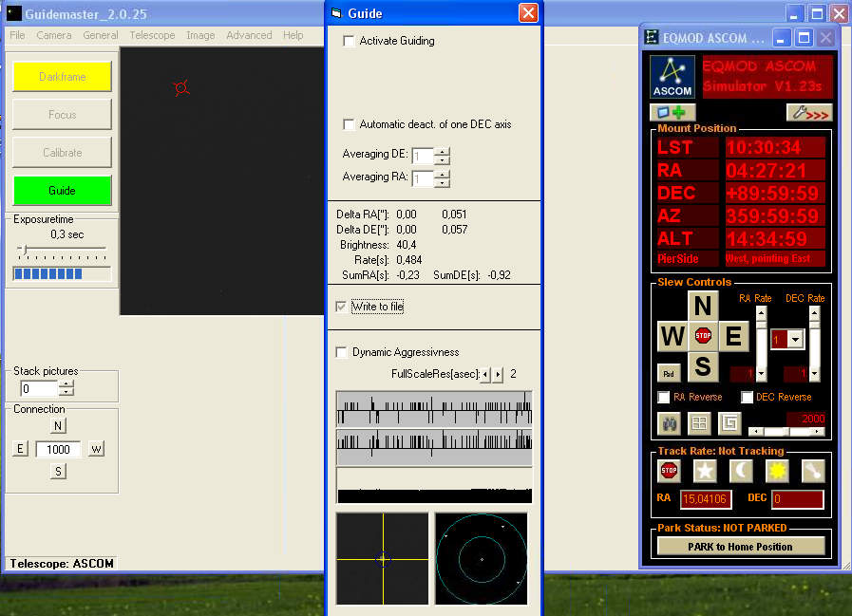
Task: Click the Connection S button
Action: pyautogui.click(x=58, y=472)
